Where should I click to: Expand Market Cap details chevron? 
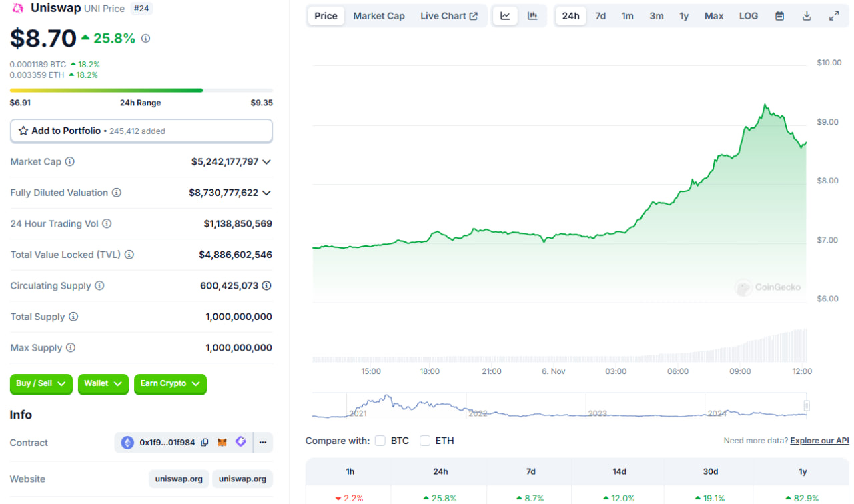click(266, 162)
